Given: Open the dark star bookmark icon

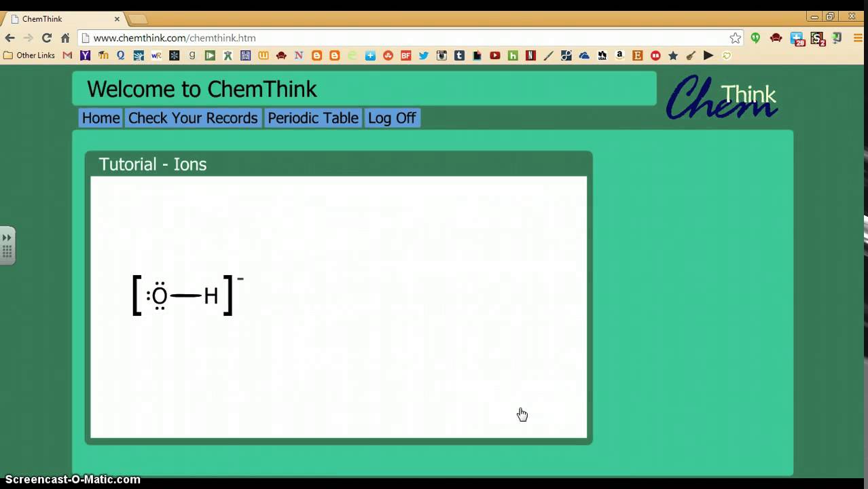Looking at the screenshot, I should (x=673, y=56).
